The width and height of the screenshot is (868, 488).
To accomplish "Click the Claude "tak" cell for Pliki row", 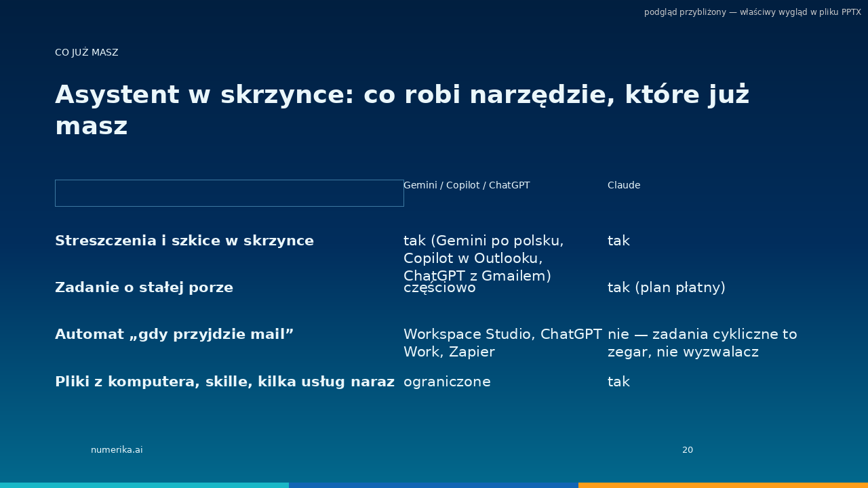I will (x=618, y=382).
